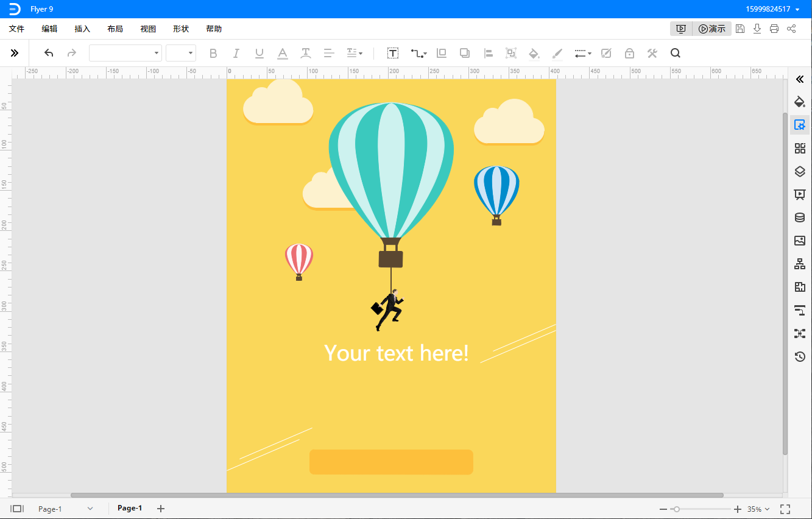Click the save disk icon
Screen dimensions: 812x519
tap(740, 29)
